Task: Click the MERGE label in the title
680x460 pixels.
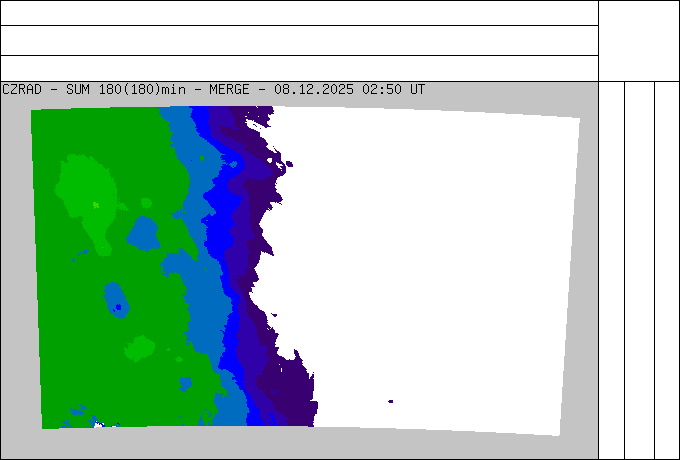Action: pos(228,89)
